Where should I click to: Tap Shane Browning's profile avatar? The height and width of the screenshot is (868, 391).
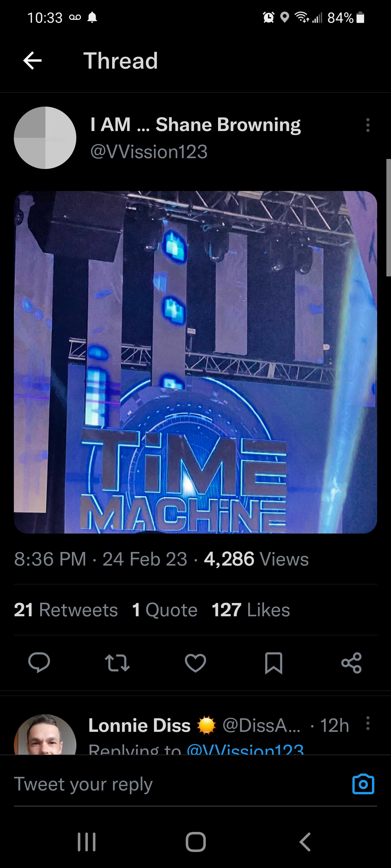[x=45, y=138]
